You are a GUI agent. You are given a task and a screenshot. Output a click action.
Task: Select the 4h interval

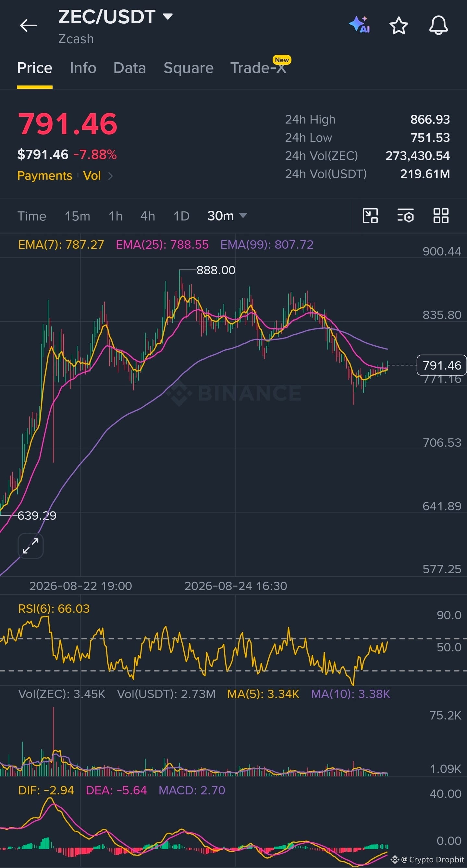pos(148,216)
